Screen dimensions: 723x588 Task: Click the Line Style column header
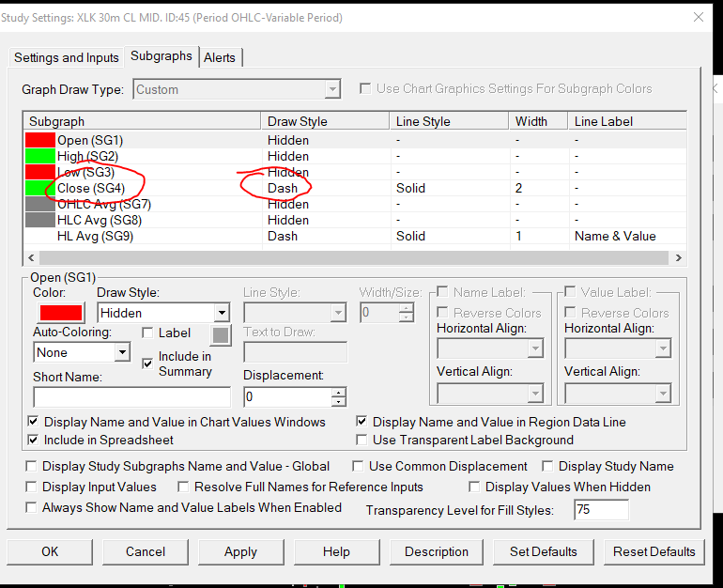click(x=449, y=121)
